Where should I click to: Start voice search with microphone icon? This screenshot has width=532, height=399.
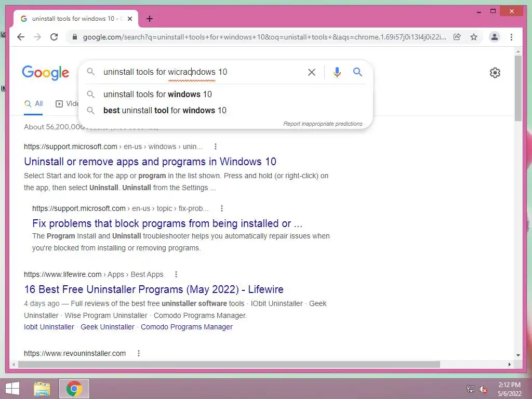(x=337, y=72)
